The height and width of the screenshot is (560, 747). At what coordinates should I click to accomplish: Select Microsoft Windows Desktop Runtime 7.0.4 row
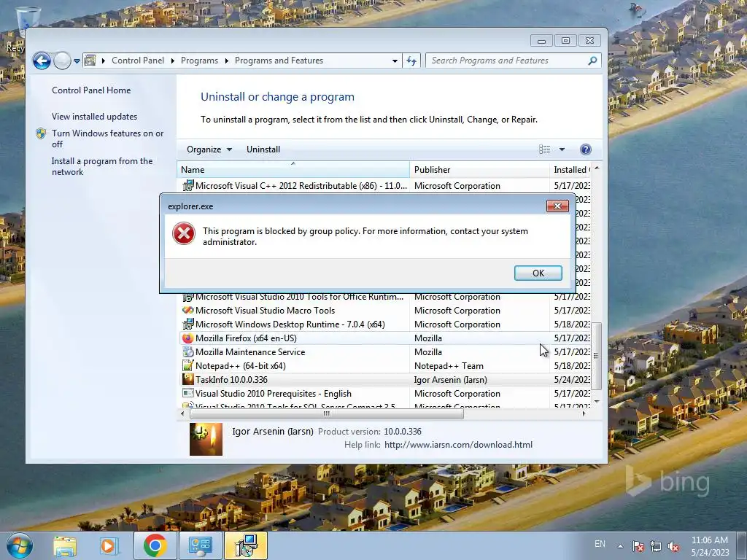pos(386,324)
